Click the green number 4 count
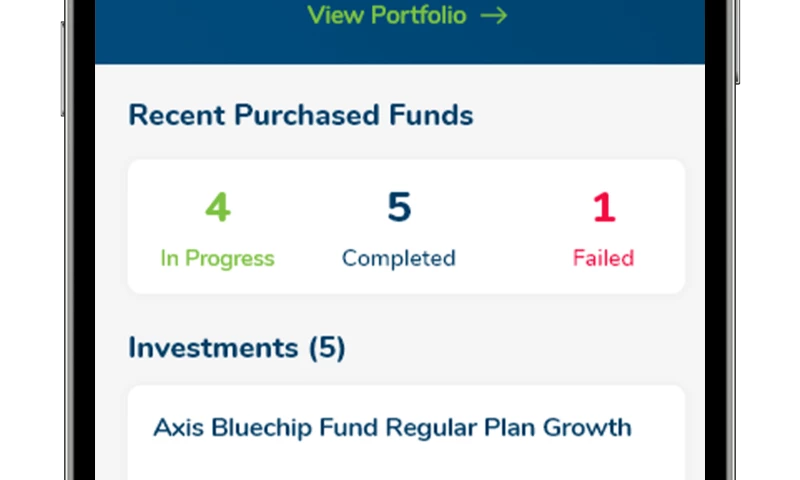 (x=218, y=207)
